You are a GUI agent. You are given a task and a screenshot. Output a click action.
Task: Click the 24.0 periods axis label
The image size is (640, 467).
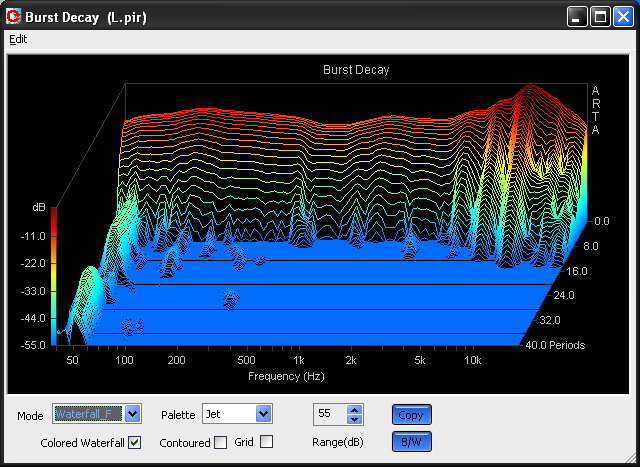[564, 295]
